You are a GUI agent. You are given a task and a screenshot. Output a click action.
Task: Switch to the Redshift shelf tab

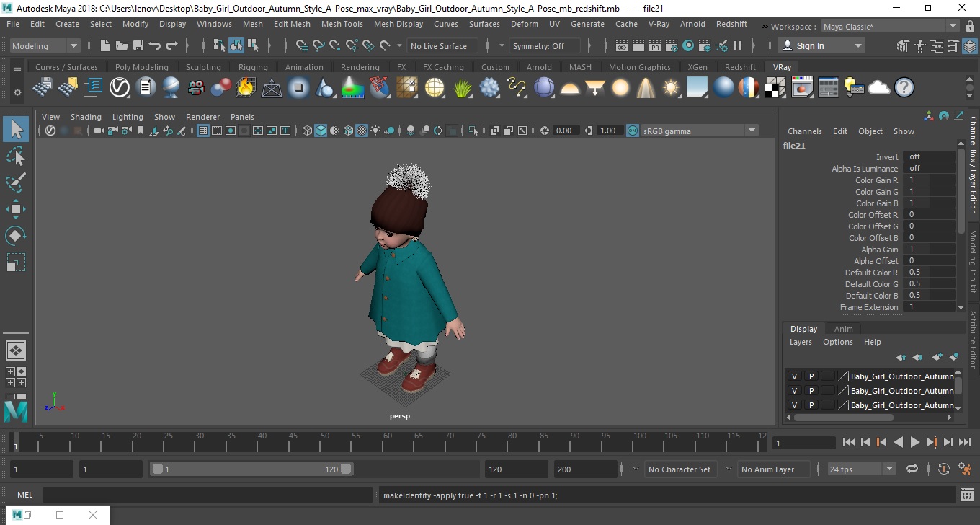click(740, 67)
